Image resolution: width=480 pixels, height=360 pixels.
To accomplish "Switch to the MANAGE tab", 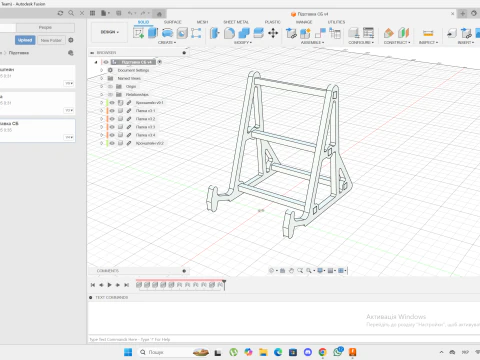I will coord(304,22).
